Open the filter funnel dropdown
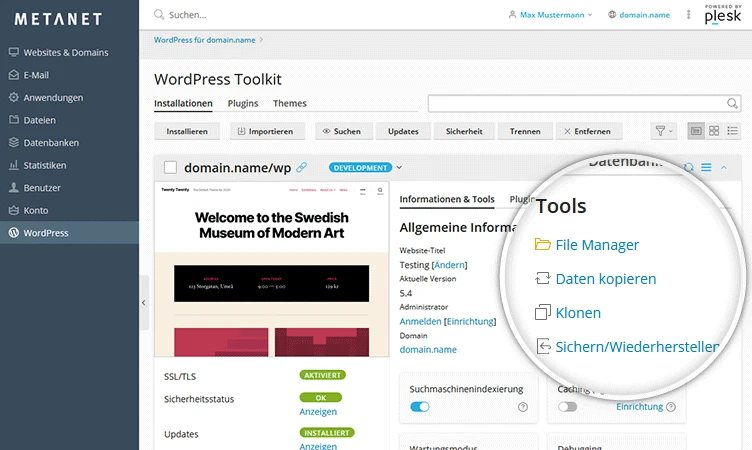 (x=664, y=130)
